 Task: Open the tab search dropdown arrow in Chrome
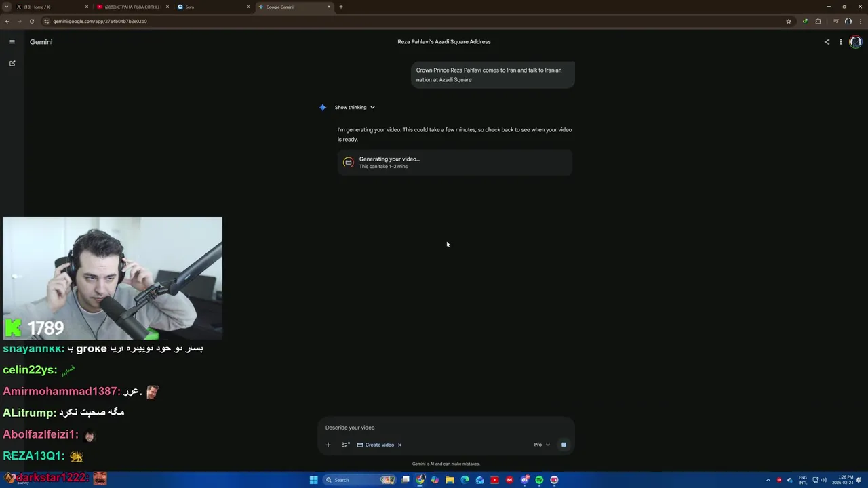pos(7,7)
